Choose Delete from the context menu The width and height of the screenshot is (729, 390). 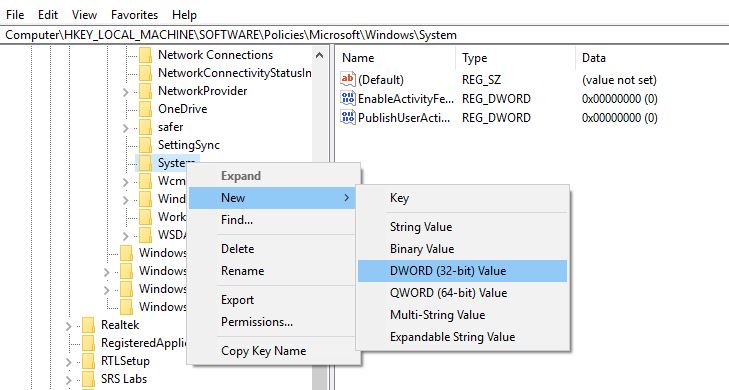click(273, 249)
